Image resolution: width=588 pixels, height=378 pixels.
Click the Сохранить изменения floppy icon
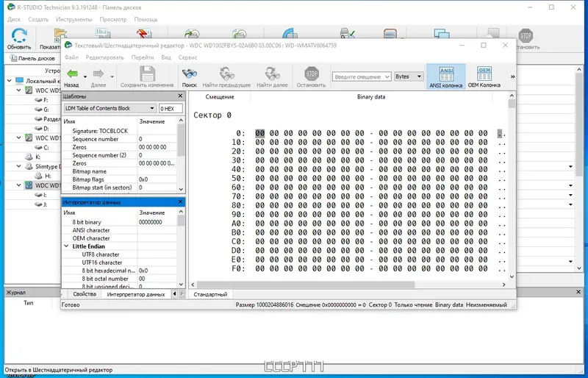148,74
